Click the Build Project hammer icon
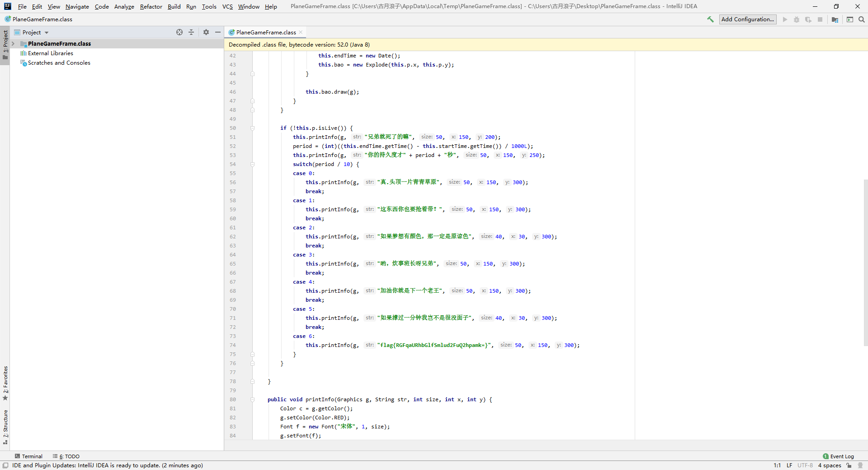This screenshot has width=868, height=470. tap(710, 19)
